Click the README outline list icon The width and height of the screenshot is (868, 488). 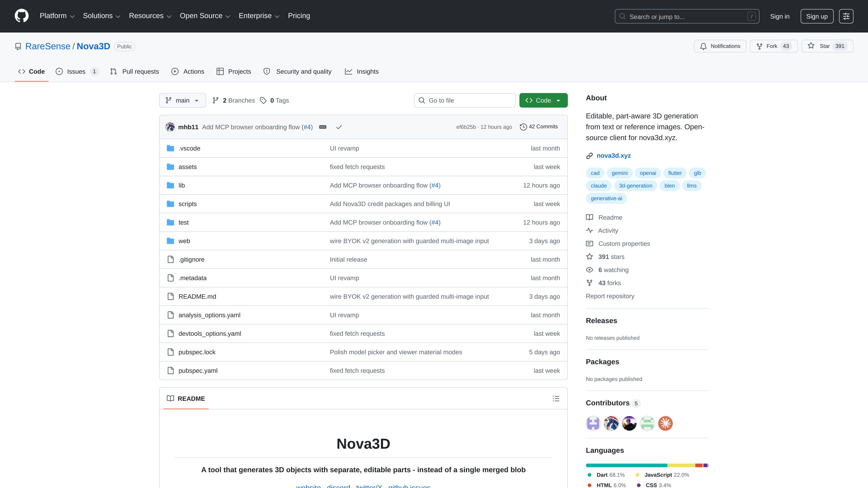pos(556,398)
